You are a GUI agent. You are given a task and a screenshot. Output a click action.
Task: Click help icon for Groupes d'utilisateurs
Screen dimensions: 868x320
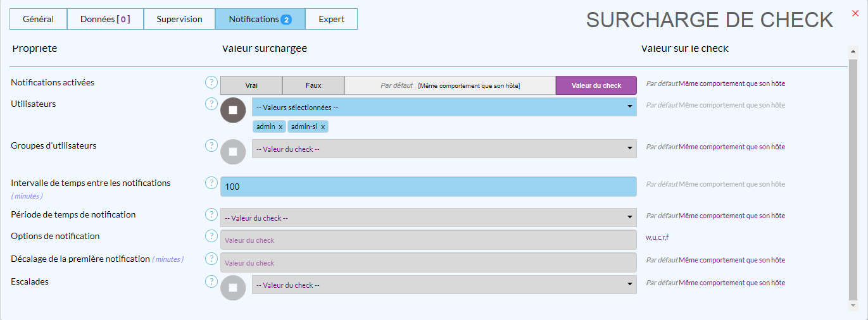pos(211,145)
